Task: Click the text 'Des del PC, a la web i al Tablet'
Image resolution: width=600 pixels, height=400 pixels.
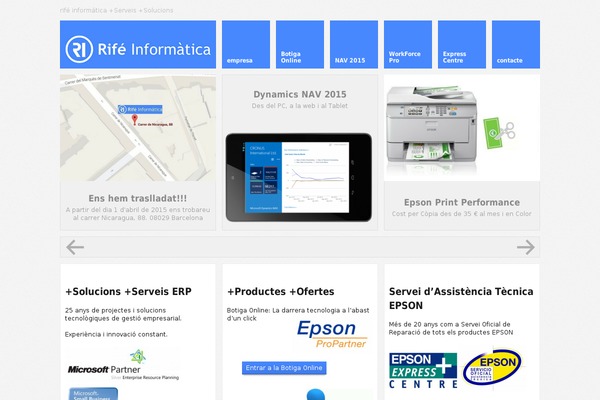Action: click(x=300, y=106)
